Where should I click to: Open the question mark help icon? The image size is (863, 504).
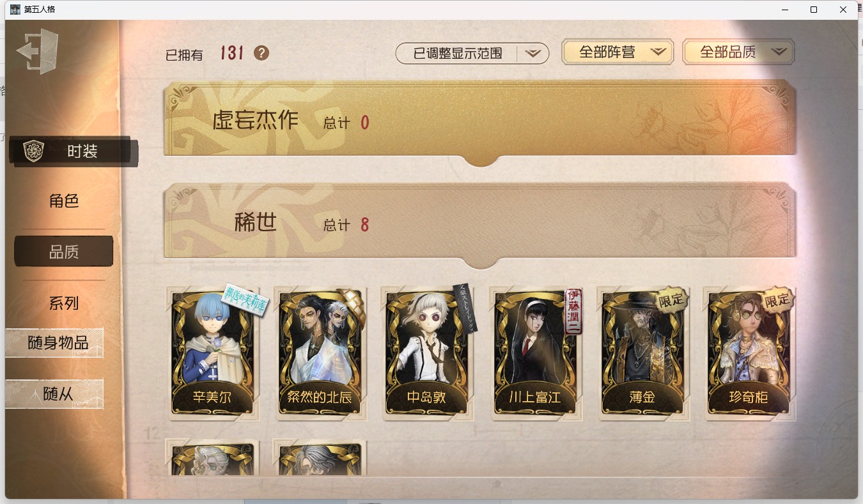(x=261, y=53)
